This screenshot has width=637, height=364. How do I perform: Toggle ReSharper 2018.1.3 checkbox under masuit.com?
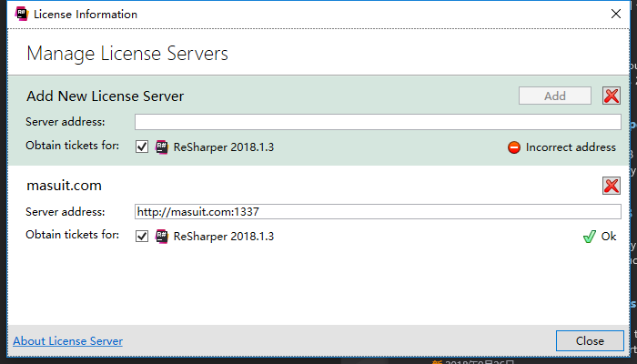point(142,236)
